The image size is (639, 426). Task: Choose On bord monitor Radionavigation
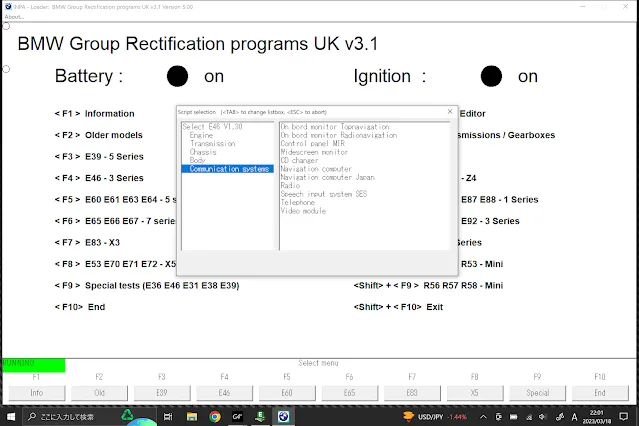click(x=339, y=135)
